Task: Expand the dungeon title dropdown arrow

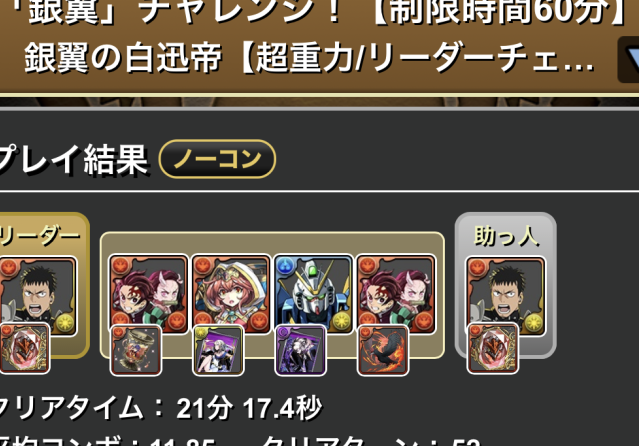Action: [x=629, y=60]
